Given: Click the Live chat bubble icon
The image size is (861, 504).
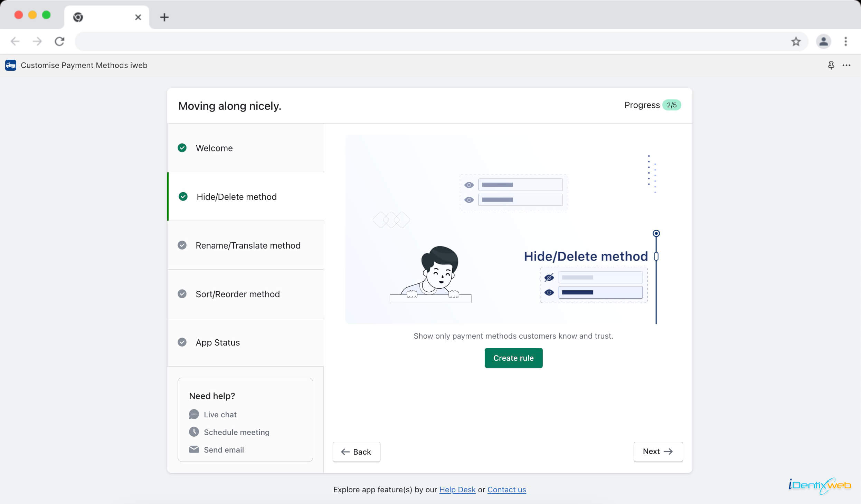Looking at the screenshot, I should point(194,414).
